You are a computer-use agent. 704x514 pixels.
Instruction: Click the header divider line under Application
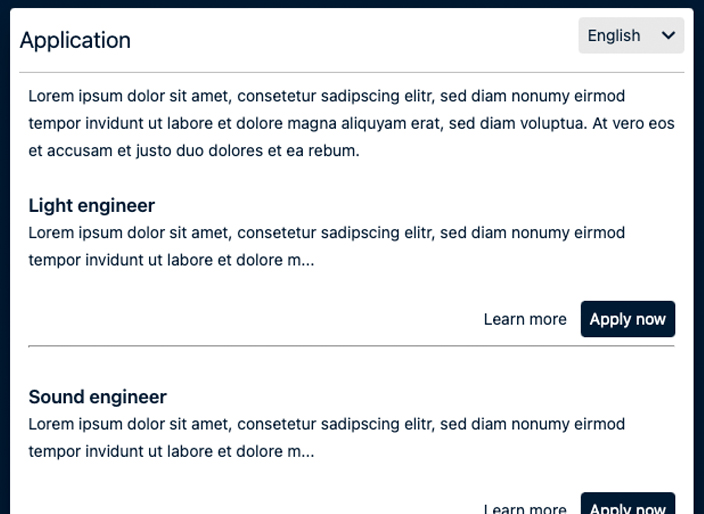click(x=351, y=73)
